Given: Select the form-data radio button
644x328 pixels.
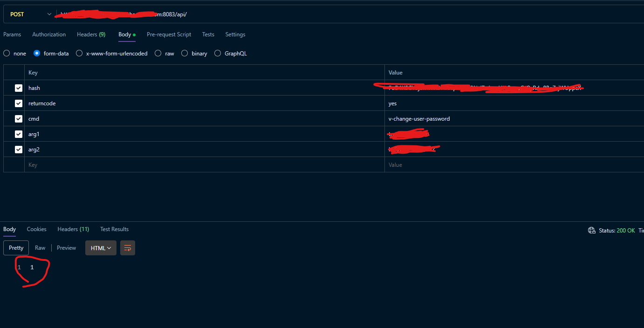Looking at the screenshot, I should 37,54.
